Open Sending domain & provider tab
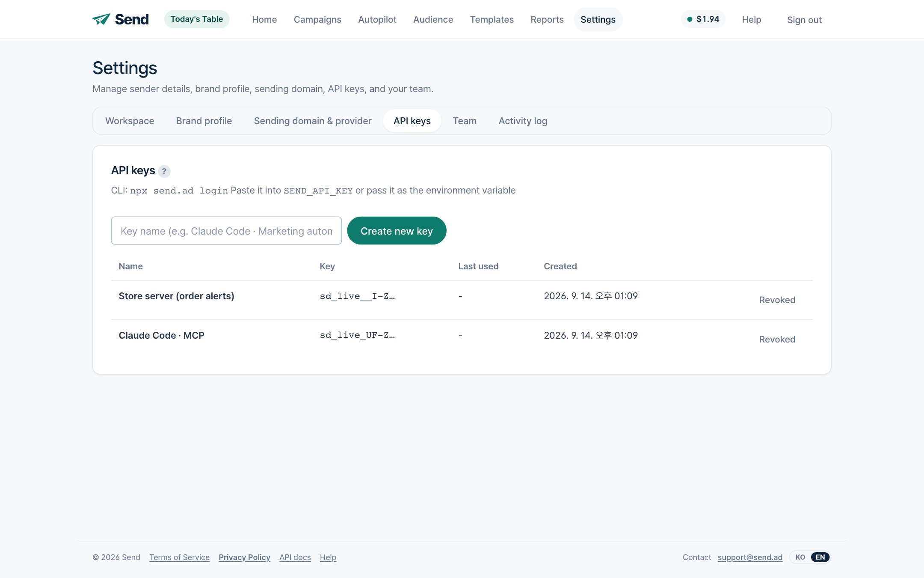Viewport: 924px width, 578px height. 313,121
